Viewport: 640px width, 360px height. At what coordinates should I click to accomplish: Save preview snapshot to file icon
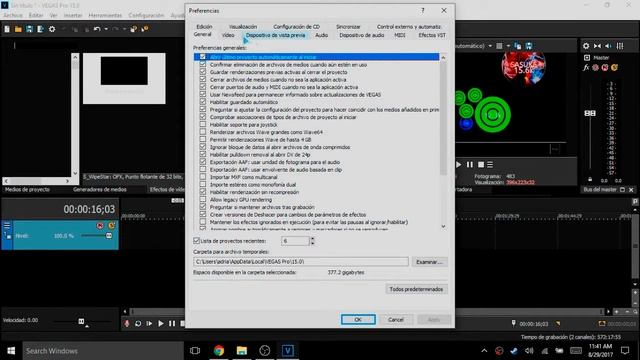pos(529,46)
